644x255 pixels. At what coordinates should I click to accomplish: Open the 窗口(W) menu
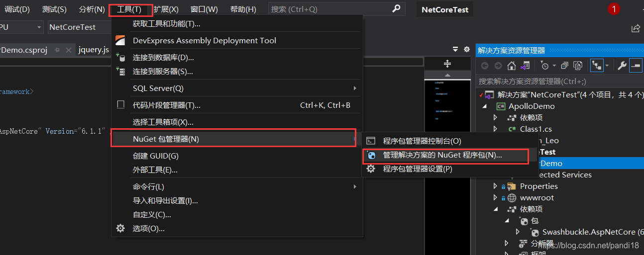204,9
